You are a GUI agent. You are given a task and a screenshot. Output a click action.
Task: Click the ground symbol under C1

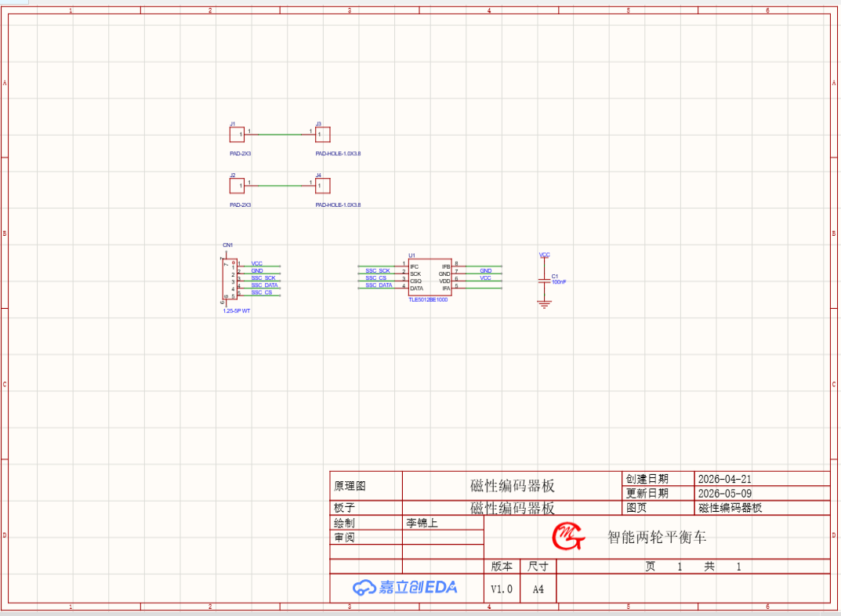(x=545, y=305)
